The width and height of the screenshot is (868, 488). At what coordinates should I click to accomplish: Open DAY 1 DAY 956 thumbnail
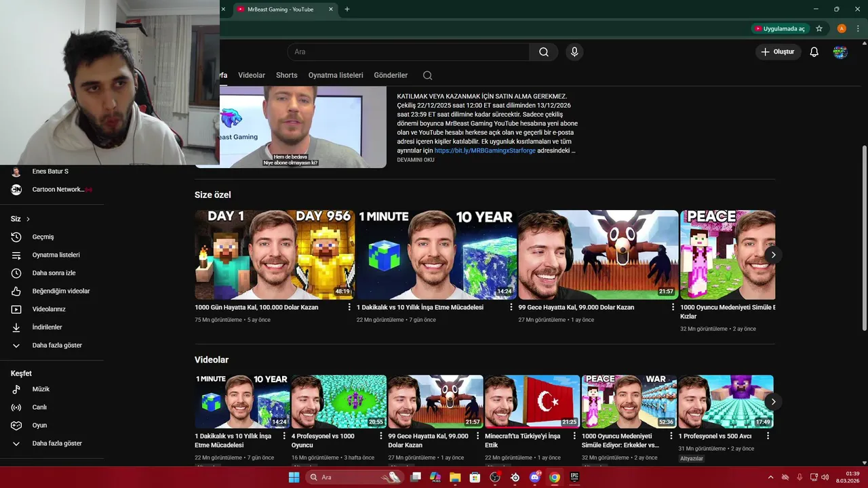click(x=275, y=255)
